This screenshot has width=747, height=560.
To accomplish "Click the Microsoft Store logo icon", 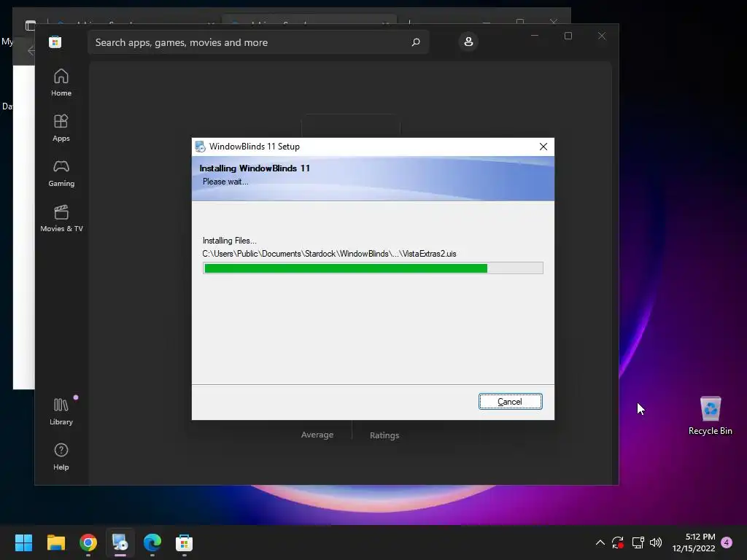I will tap(55, 42).
